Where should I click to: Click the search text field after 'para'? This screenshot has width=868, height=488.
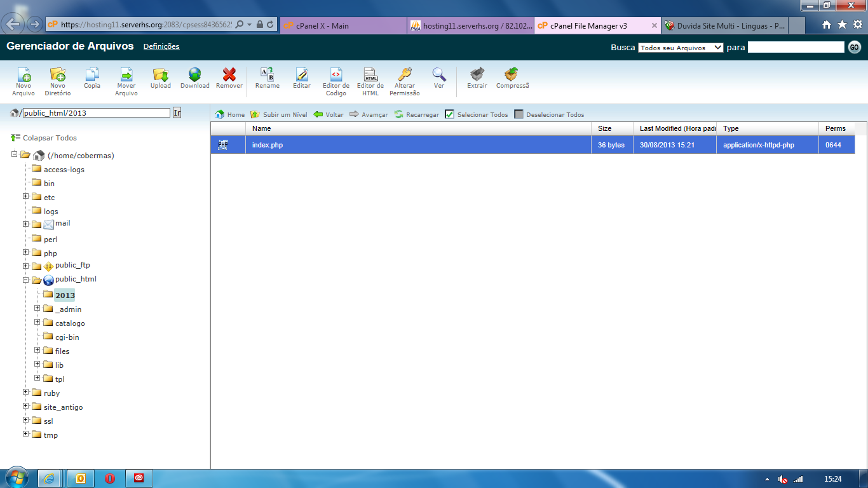tap(796, 48)
